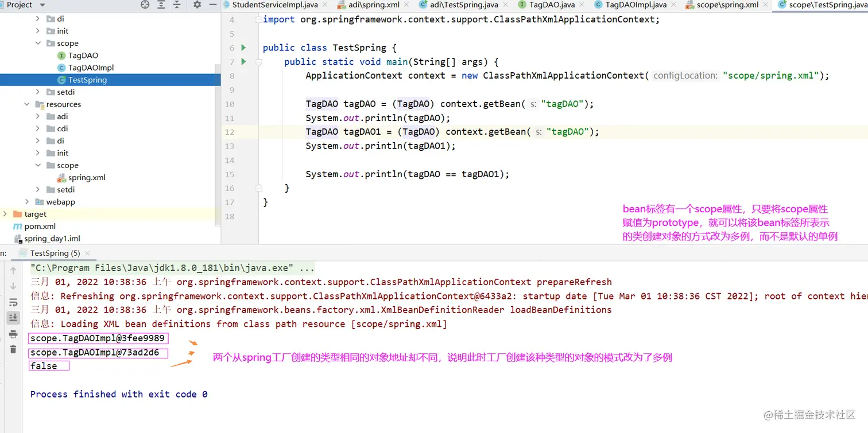Select the target folder

35,214
